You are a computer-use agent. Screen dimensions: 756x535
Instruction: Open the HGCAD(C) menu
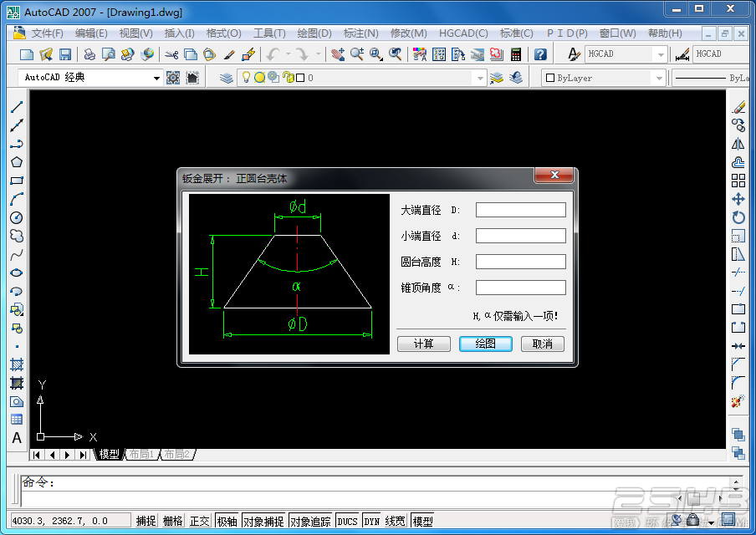tap(463, 33)
